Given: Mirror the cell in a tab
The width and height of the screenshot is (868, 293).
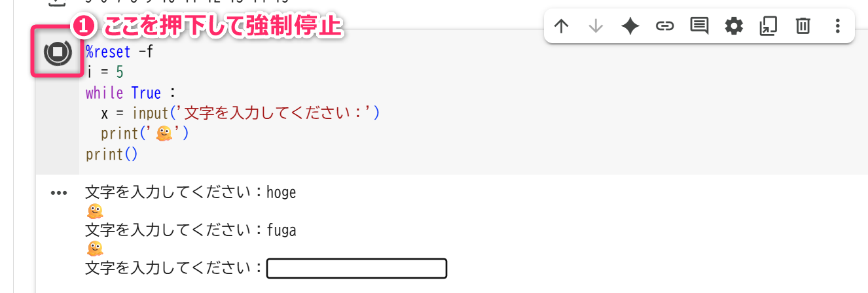Looking at the screenshot, I should click(768, 26).
